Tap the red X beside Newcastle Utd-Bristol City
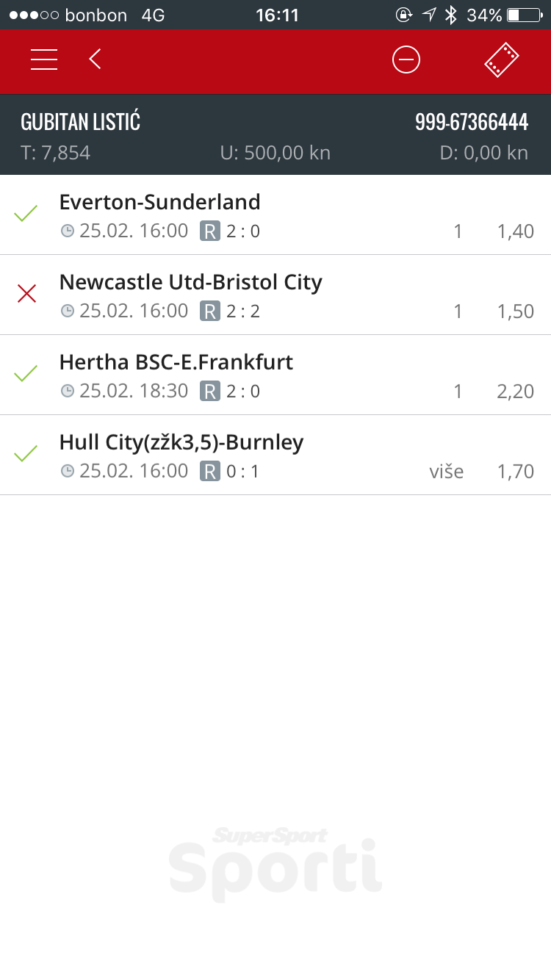551x980 pixels. tap(26, 295)
